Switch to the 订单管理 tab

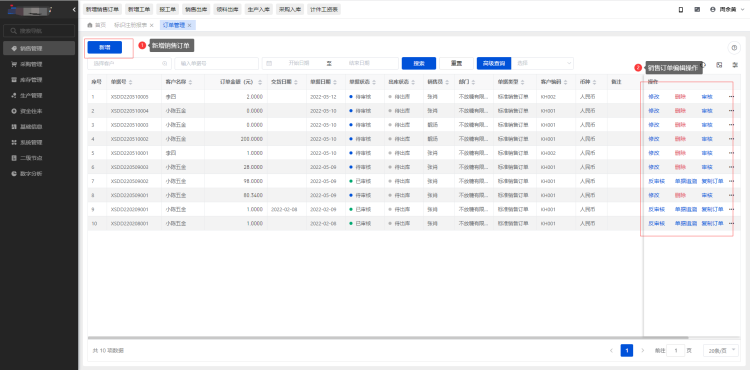pos(173,25)
